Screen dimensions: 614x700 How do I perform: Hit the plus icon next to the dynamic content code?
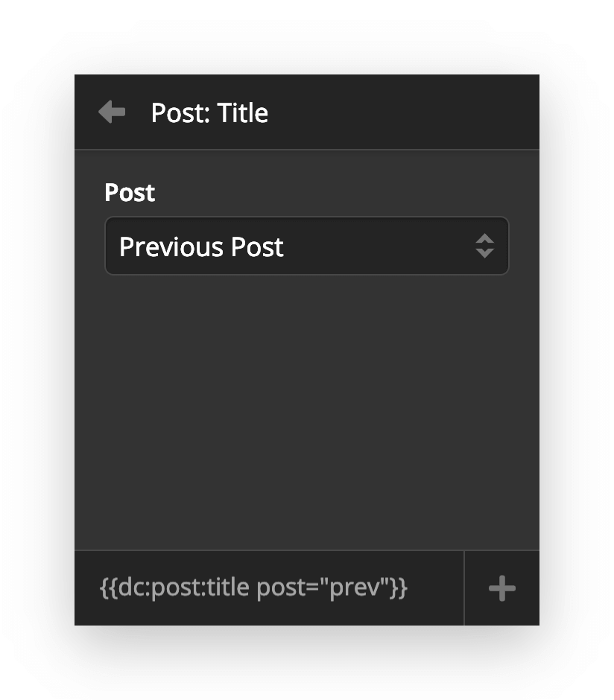pos(501,588)
